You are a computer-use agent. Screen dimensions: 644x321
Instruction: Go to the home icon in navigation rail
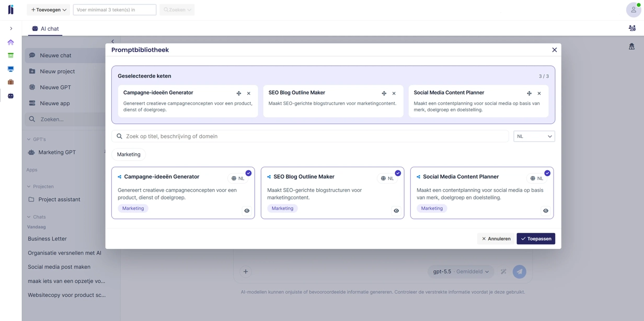(10, 42)
